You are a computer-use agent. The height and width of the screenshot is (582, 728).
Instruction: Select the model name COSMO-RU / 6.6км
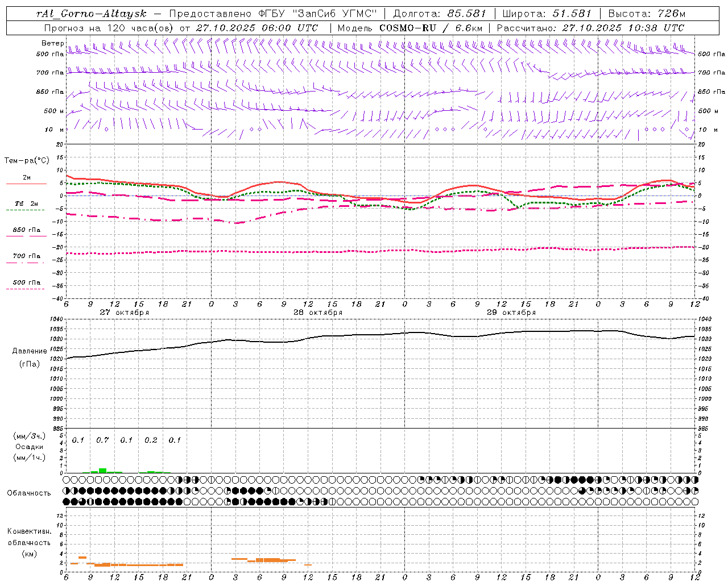click(431, 28)
